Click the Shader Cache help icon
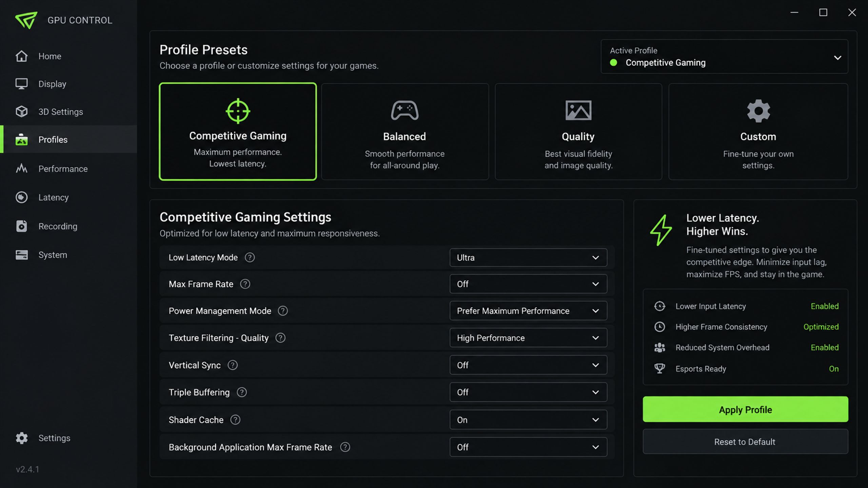This screenshot has width=868, height=488. pyautogui.click(x=235, y=420)
